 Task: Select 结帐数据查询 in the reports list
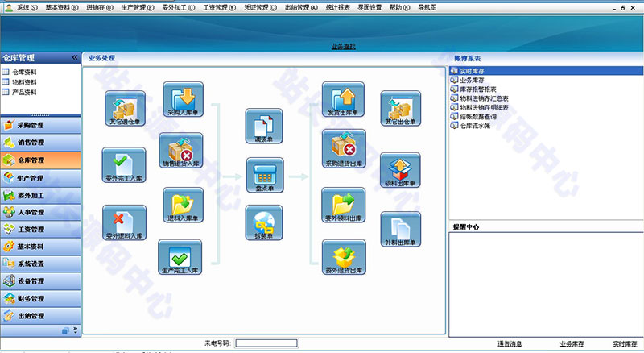[478, 117]
